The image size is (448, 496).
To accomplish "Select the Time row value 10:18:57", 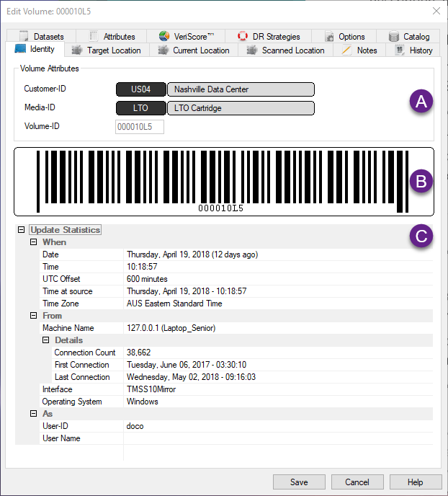I will point(142,267).
